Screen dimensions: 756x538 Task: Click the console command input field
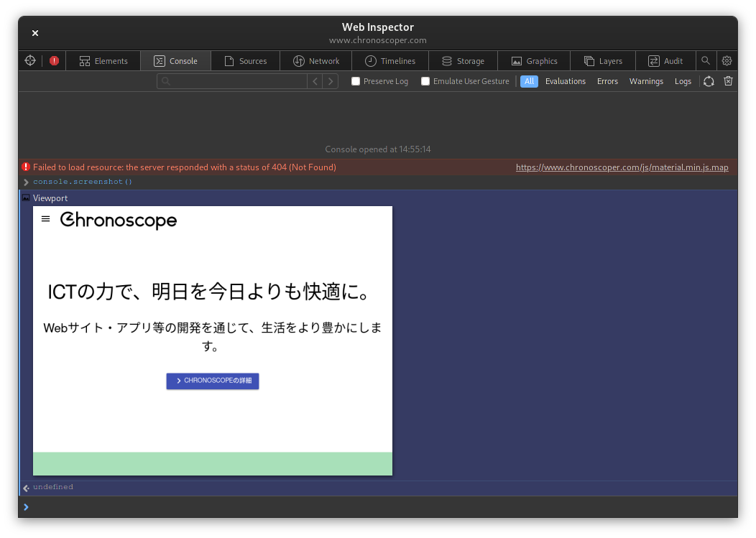(x=216, y=507)
